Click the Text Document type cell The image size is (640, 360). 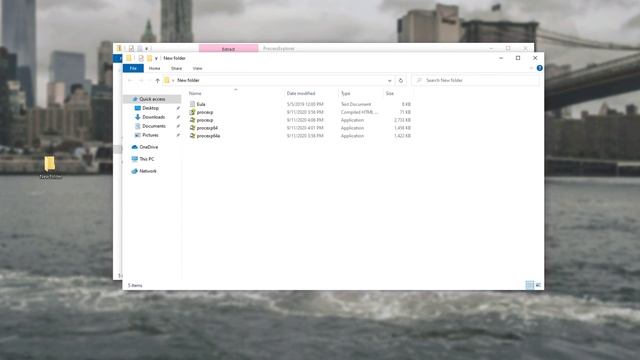[x=356, y=104]
